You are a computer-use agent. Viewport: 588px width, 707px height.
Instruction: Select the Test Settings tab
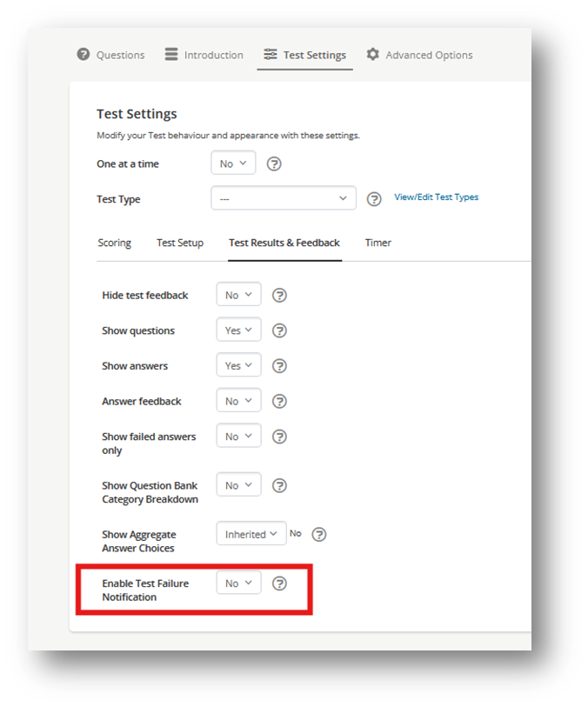[304, 55]
